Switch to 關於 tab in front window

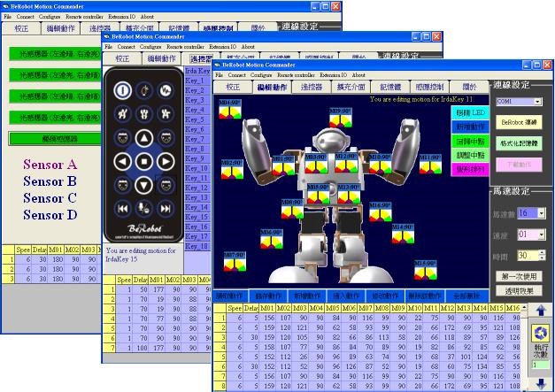(x=469, y=87)
